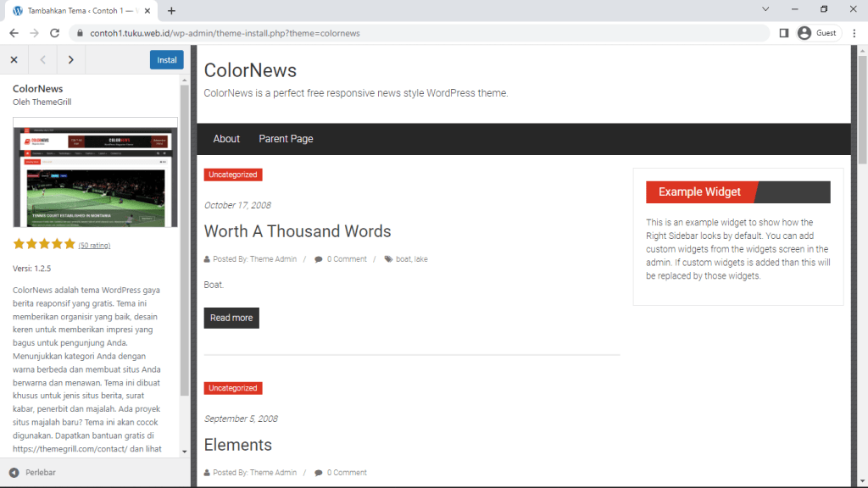Open 0 Comment link for Elements post
This screenshot has height=488, width=868.
click(x=347, y=473)
